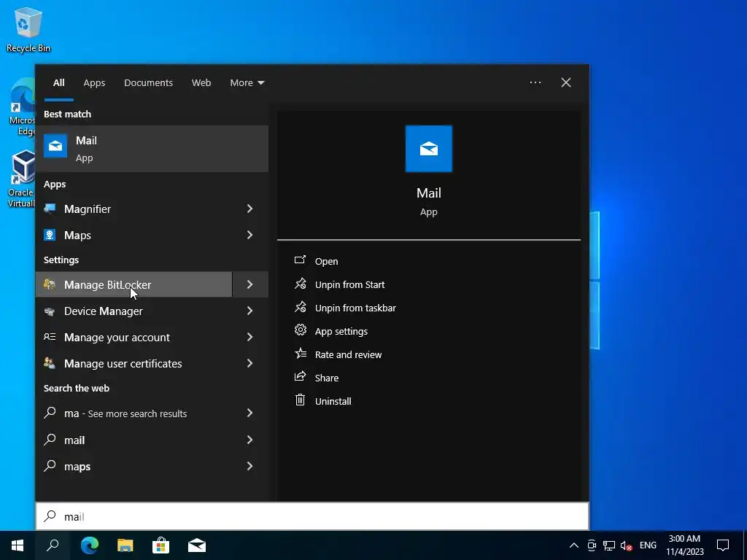Select the Manage user certificates result
Screen dimensions: 747x560
(134, 363)
